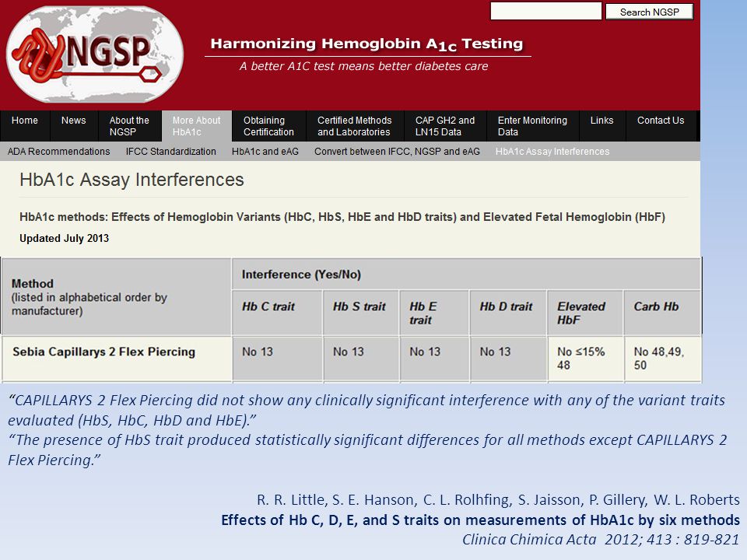Screen dimensions: 747x560
Task: Open Certified Methods and Laboratories menu
Action: click(355, 126)
